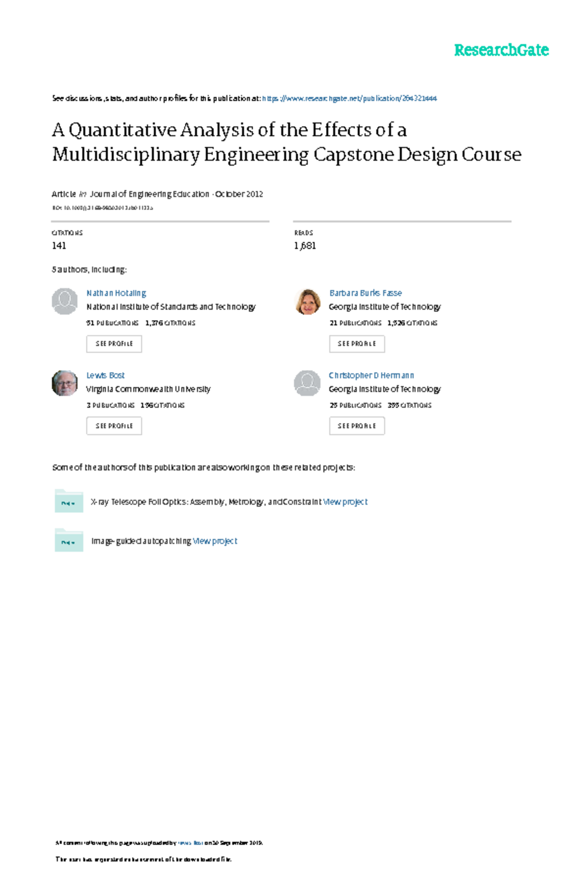Click the uploader name link in the footer

click(191, 843)
